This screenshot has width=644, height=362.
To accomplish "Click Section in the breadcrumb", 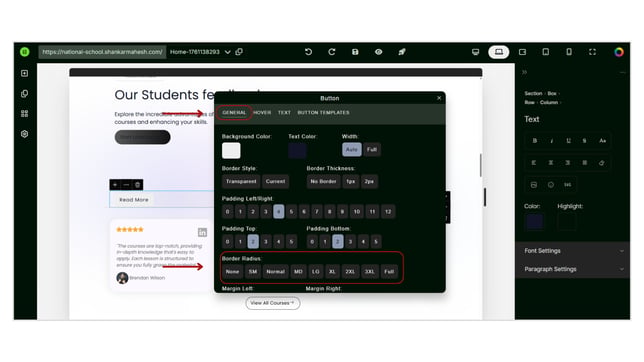I will (533, 93).
